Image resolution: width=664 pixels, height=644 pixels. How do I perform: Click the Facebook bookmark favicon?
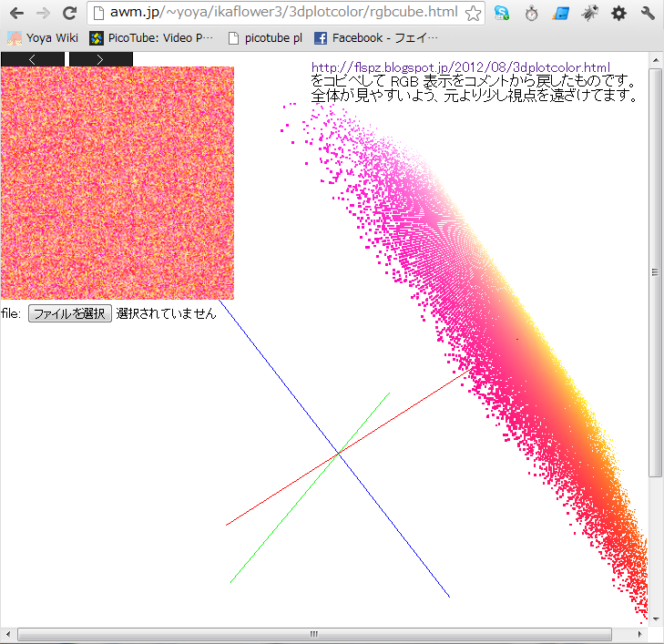click(321, 38)
